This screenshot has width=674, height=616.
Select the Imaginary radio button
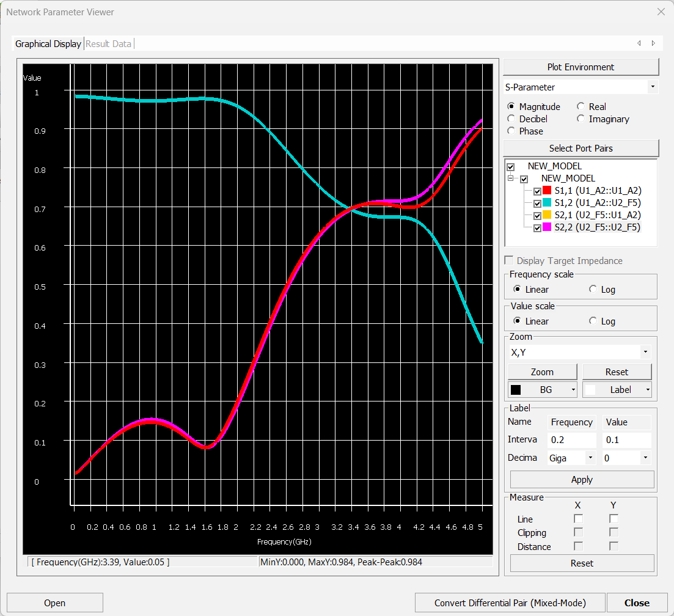[581, 119]
